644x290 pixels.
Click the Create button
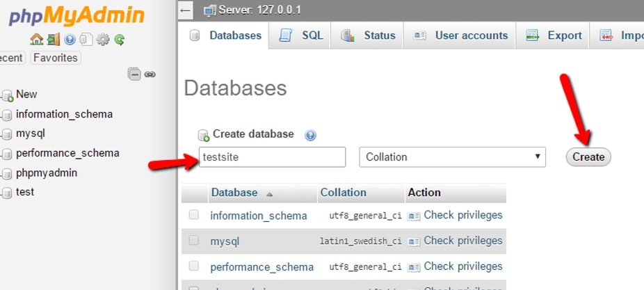point(588,157)
